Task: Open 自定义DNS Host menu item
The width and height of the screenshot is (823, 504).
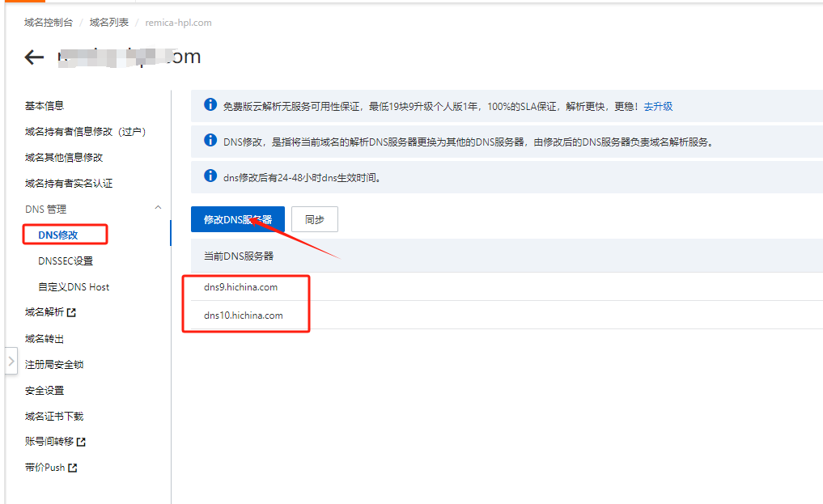Action: pos(74,286)
